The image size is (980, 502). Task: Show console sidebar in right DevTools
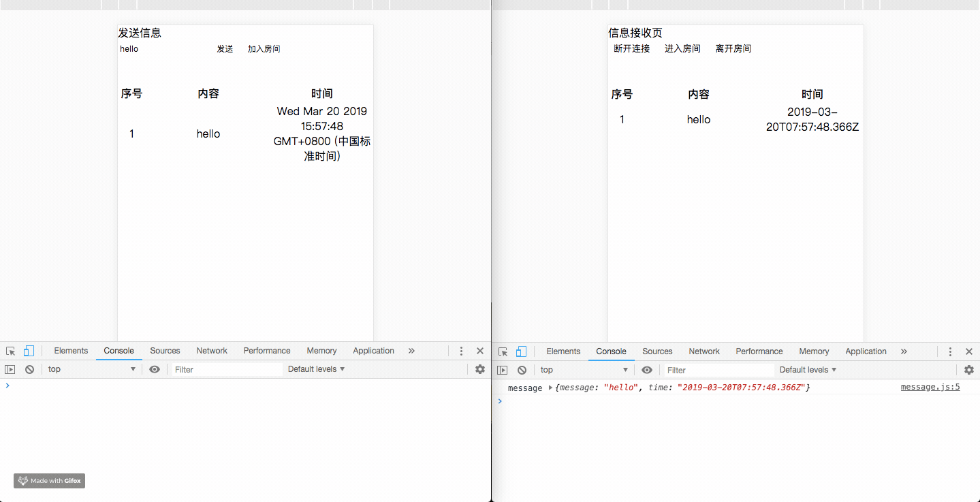tap(502, 370)
